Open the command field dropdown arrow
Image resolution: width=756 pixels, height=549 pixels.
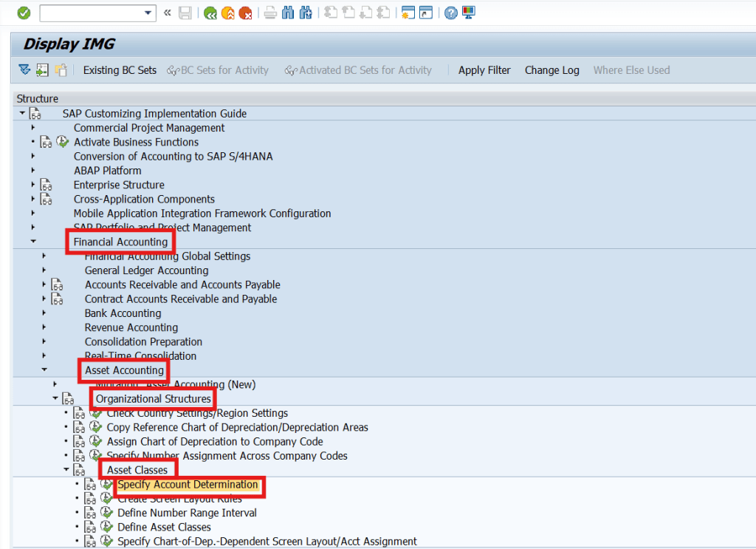(x=147, y=12)
